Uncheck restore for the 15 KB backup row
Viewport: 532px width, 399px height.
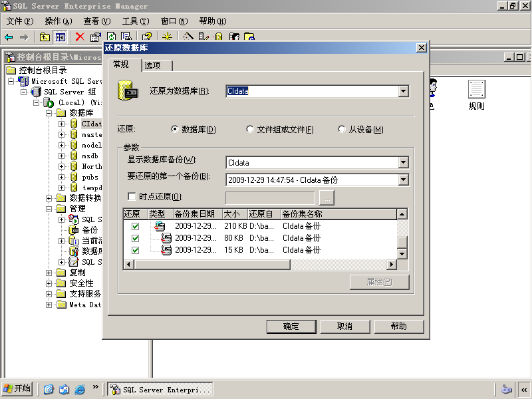coord(135,251)
